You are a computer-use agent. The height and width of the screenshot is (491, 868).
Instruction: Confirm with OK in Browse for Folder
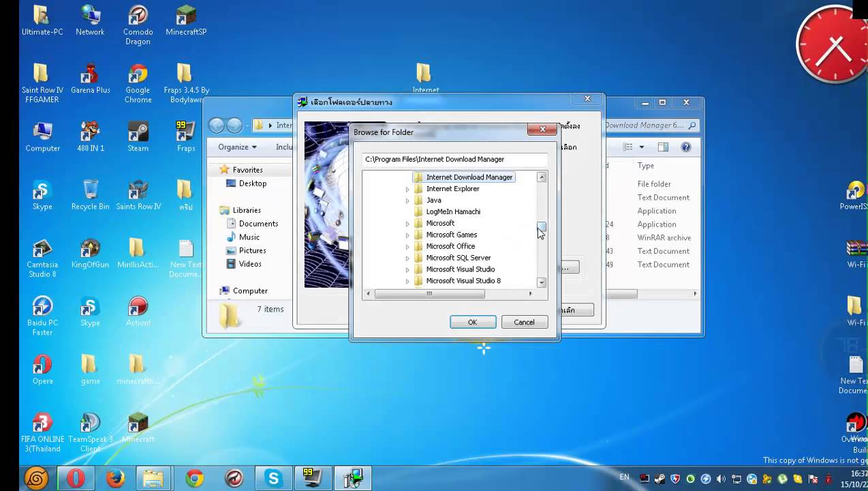[x=472, y=322]
